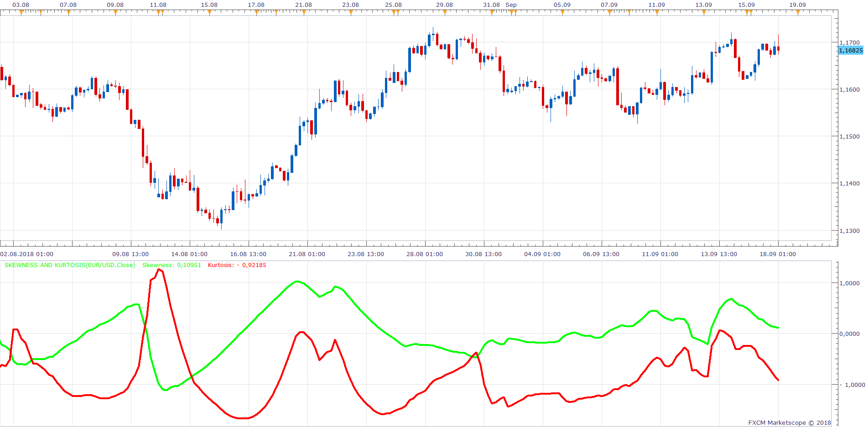Select the orange marker beneath the 29.08 label
This screenshot has width=868, height=427.
pos(445,12)
